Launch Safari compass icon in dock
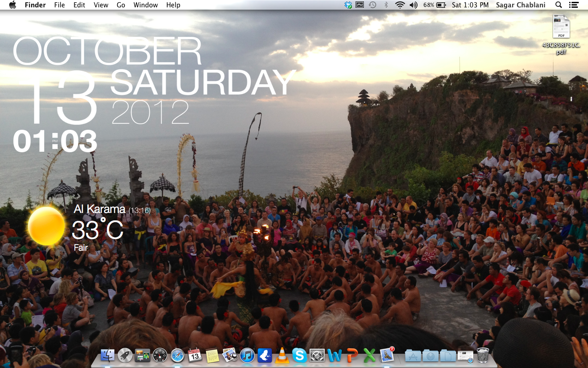 click(x=177, y=355)
